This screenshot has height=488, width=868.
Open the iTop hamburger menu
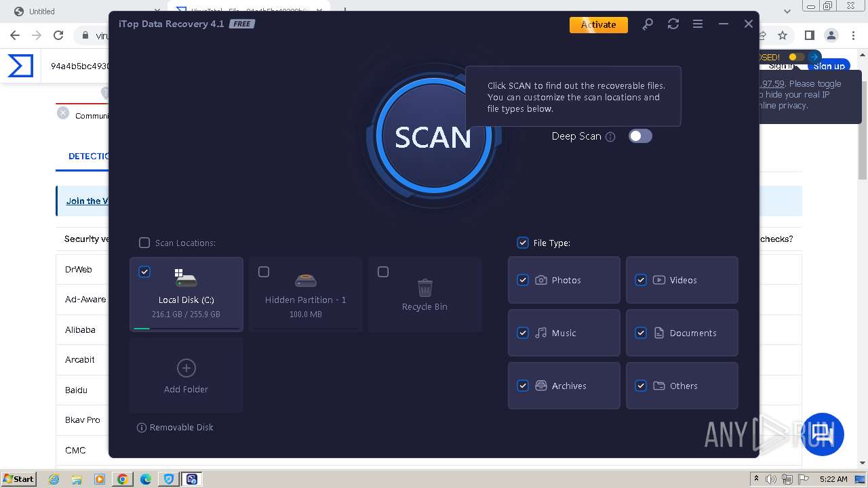tap(698, 24)
